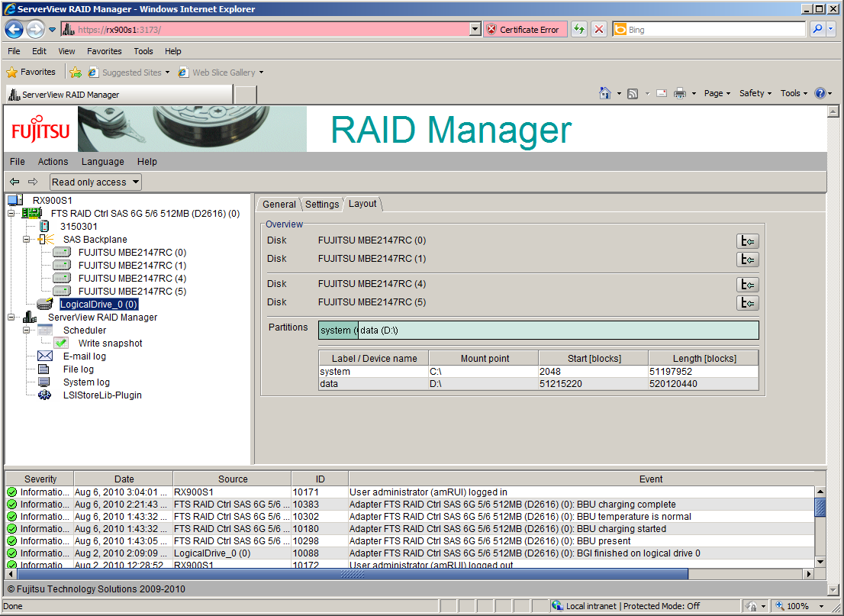Select FUJITSU MBE2147RC (4) tree item
Screen dimensions: 844x616
133,279
